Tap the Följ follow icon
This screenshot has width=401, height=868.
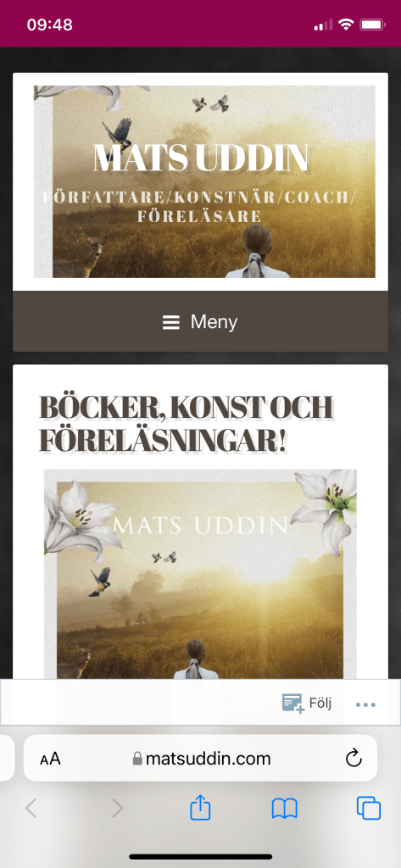coord(293,703)
